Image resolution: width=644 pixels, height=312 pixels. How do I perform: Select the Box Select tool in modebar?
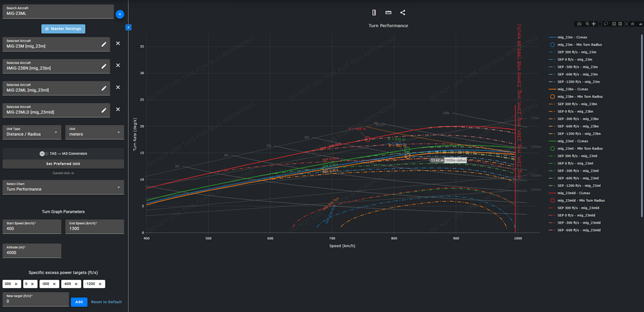[600, 24]
